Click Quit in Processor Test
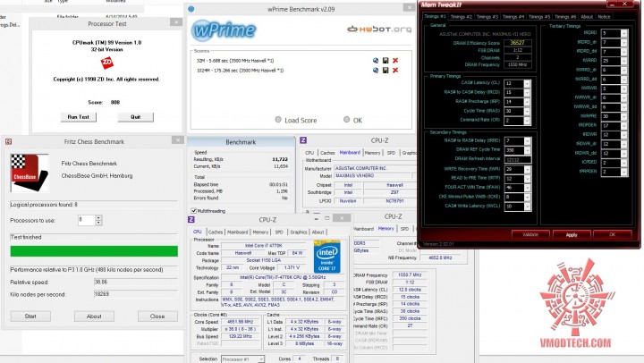The image size is (644, 363). tap(136, 117)
